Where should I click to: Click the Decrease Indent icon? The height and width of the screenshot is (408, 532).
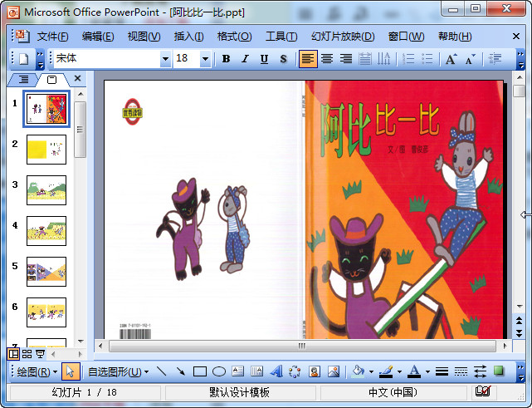click(495, 59)
